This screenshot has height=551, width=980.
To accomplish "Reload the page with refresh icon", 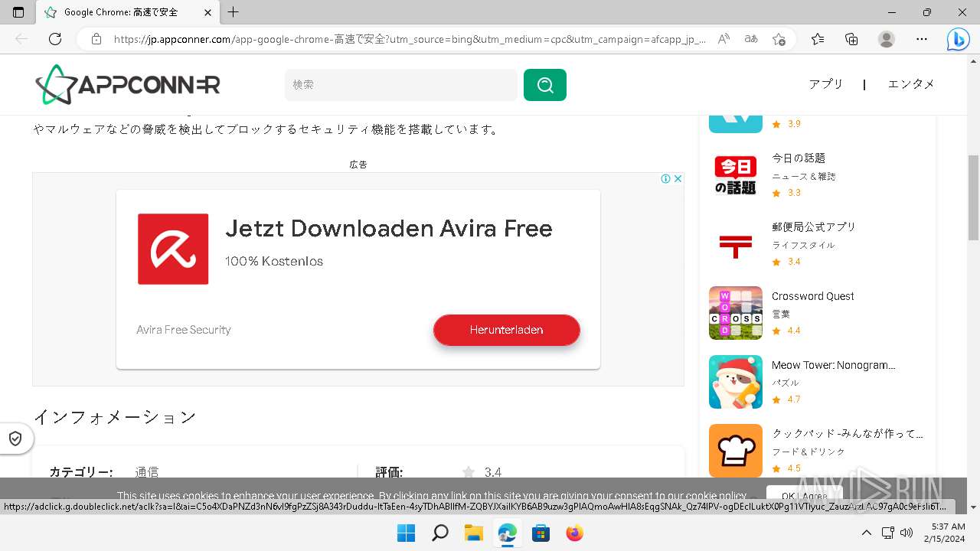I will coord(55,39).
